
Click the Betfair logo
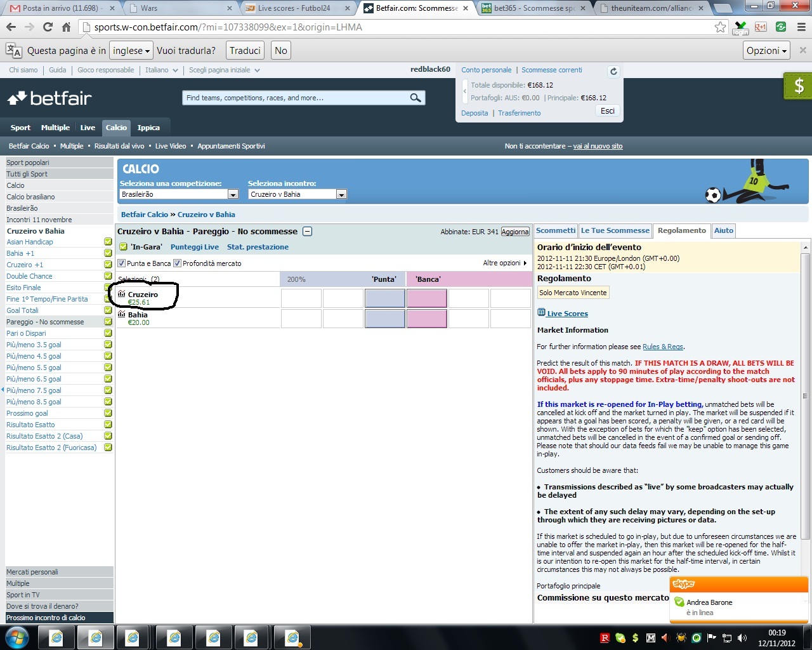[x=49, y=98]
